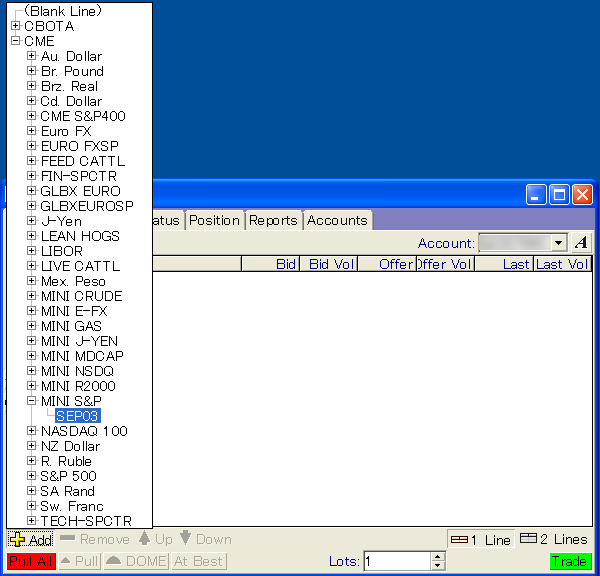The image size is (600, 576).
Task: Expand the CBOTA exchange node
Action: point(15,26)
